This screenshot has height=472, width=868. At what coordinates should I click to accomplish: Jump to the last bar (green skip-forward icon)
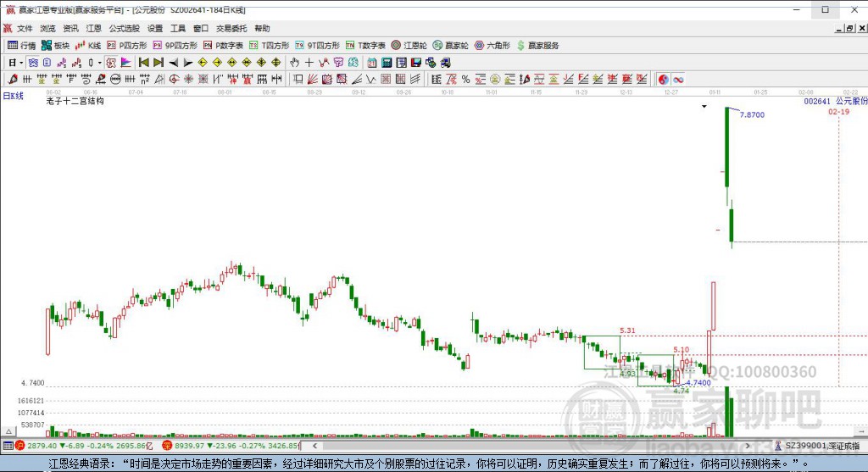[159, 63]
